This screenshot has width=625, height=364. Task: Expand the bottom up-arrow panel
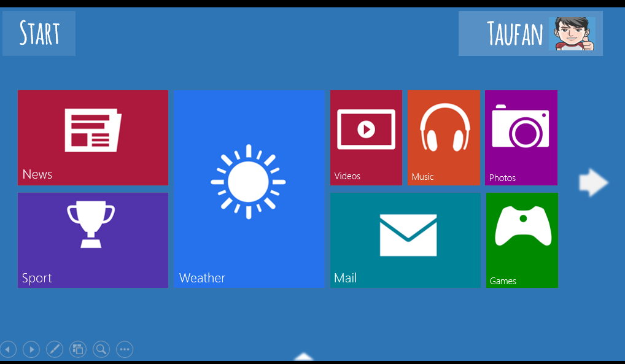[304, 357]
